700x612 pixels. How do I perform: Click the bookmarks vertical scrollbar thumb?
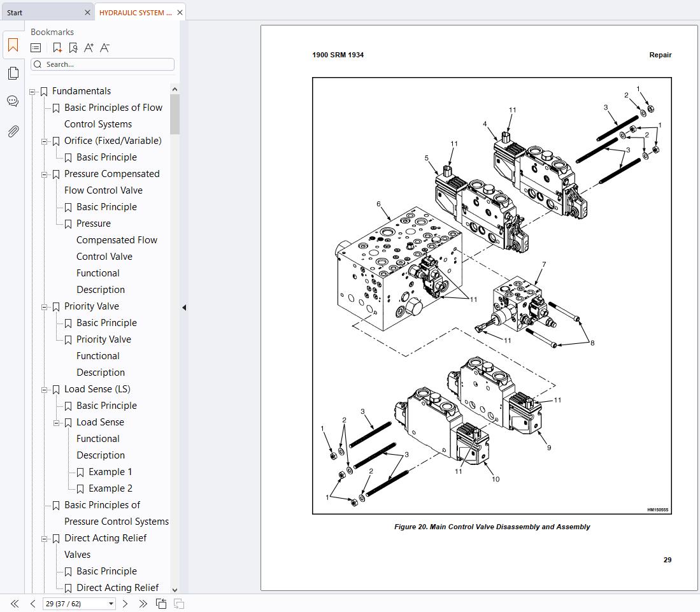pos(175,114)
